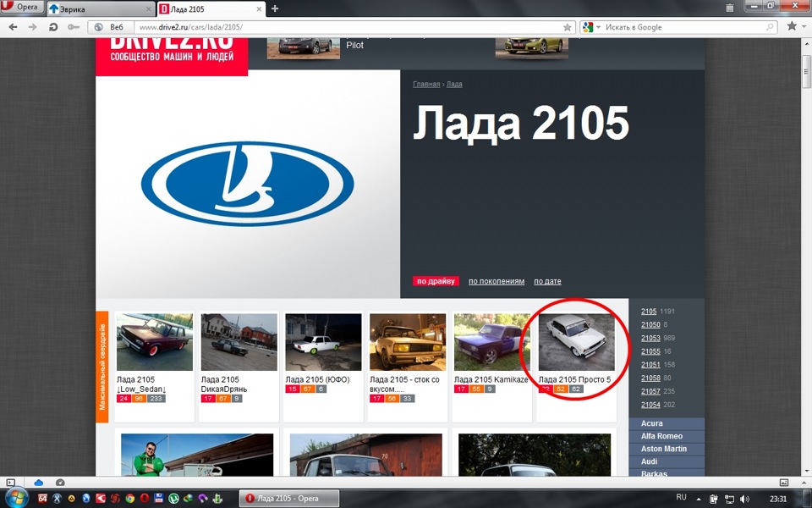Open the 21057 model link

(650, 391)
